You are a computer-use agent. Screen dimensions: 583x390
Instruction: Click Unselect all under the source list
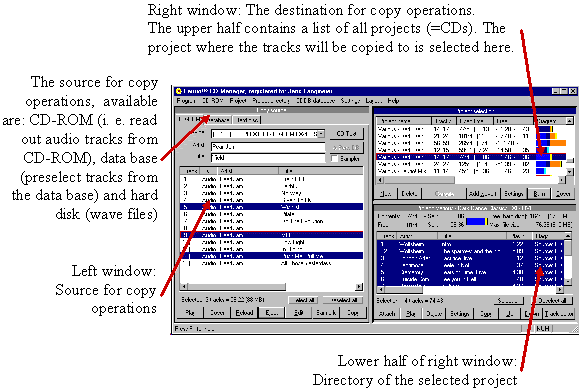pos(344,300)
